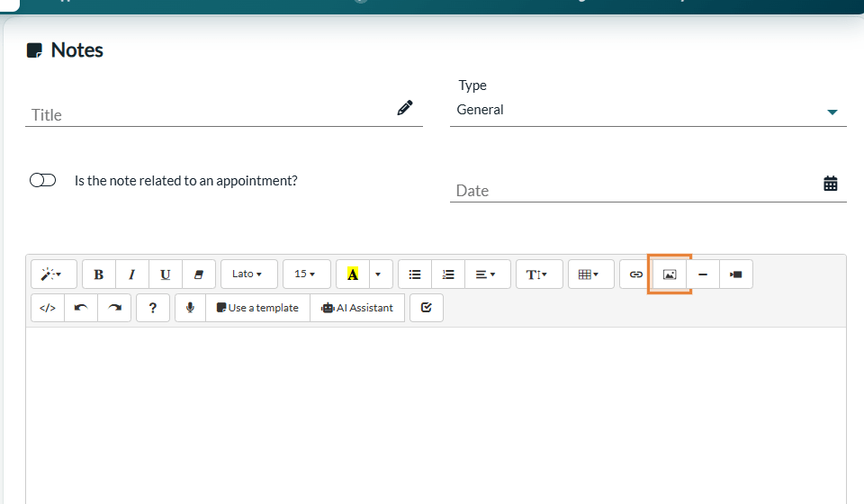864x504 pixels.
Task: Insert an ordered numbered list
Action: pyautogui.click(x=448, y=274)
